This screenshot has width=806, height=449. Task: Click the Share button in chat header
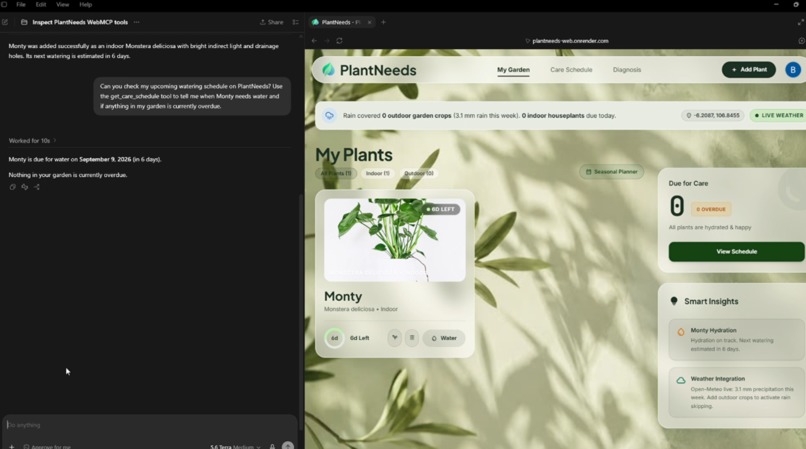[271, 22]
